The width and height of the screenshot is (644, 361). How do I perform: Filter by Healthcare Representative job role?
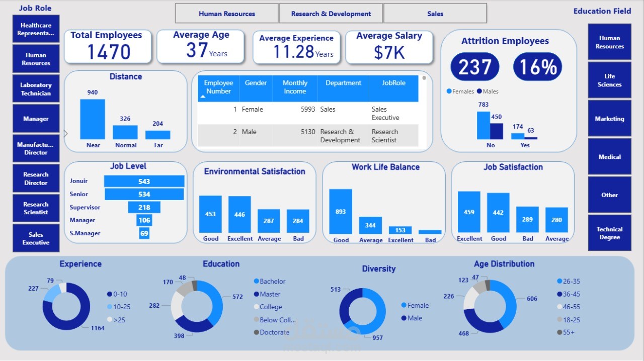(x=36, y=29)
